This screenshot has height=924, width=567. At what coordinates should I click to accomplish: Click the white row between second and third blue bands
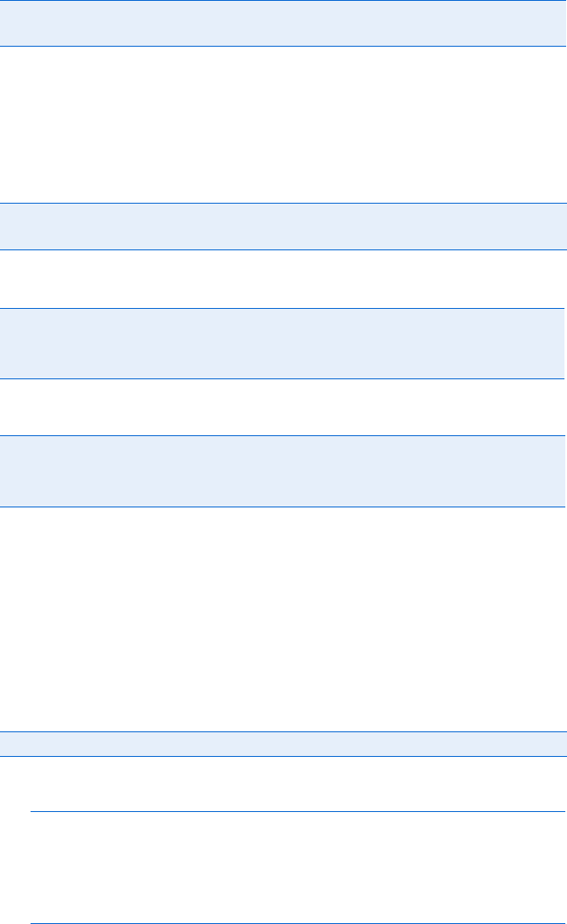click(x=283, y=278)
